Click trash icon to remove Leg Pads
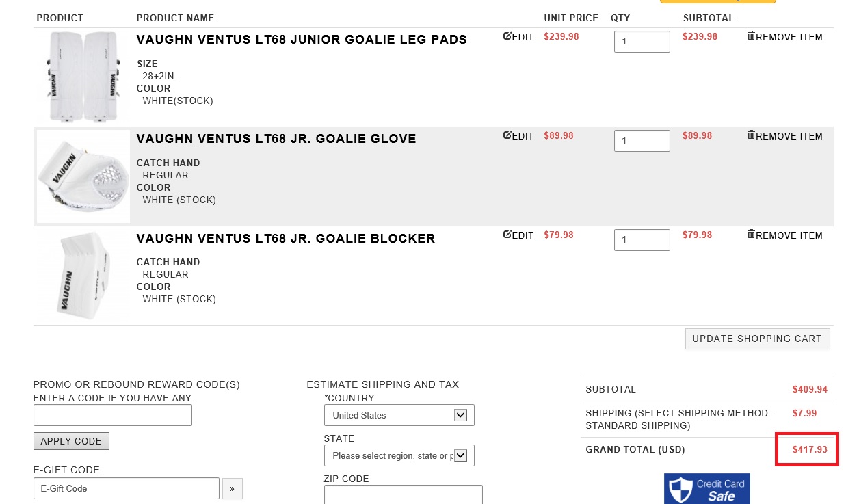Screen dimensions: 846x504 (x=751, y=36)
